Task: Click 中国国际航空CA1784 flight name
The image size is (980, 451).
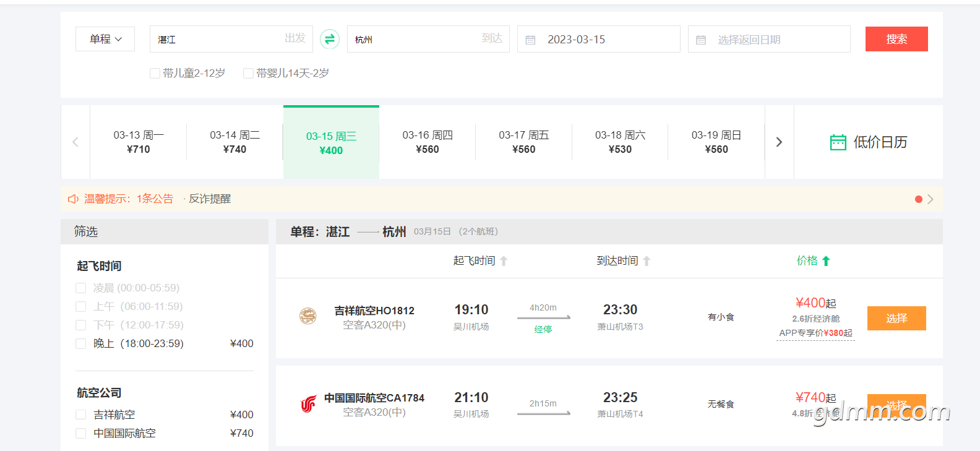Action: point(374,398)
